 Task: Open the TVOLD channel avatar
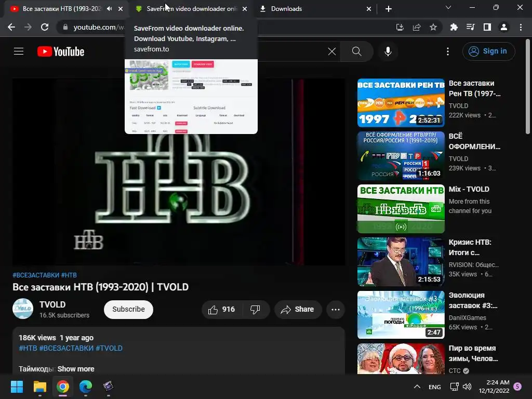[x=23, y=309]
